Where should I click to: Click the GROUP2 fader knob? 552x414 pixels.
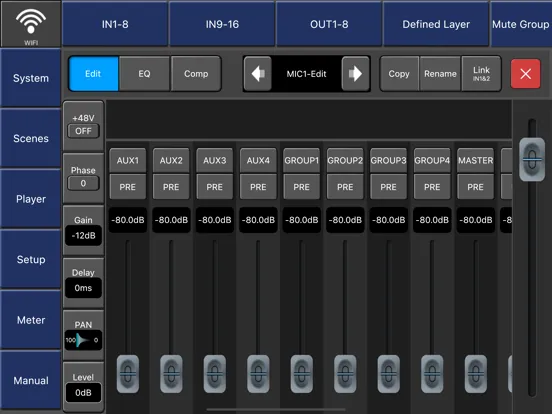[345, 374]
